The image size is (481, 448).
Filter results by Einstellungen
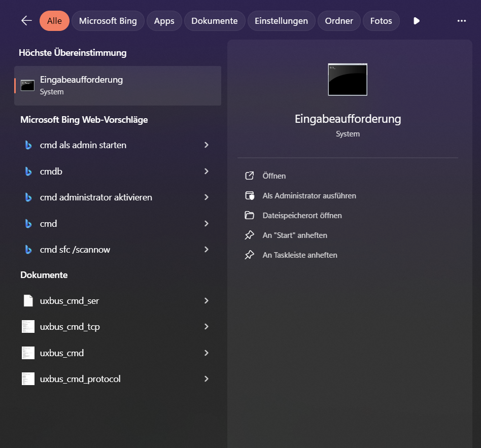(x=281, y=21)
